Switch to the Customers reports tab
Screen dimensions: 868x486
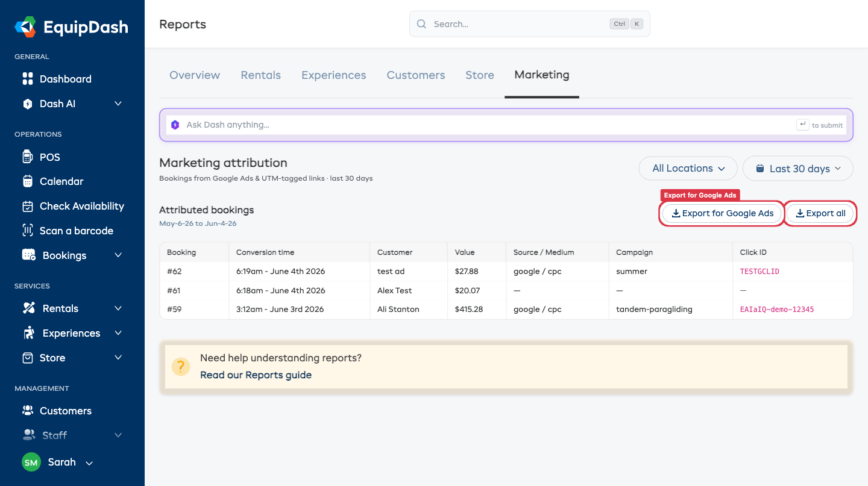point(416,75)
